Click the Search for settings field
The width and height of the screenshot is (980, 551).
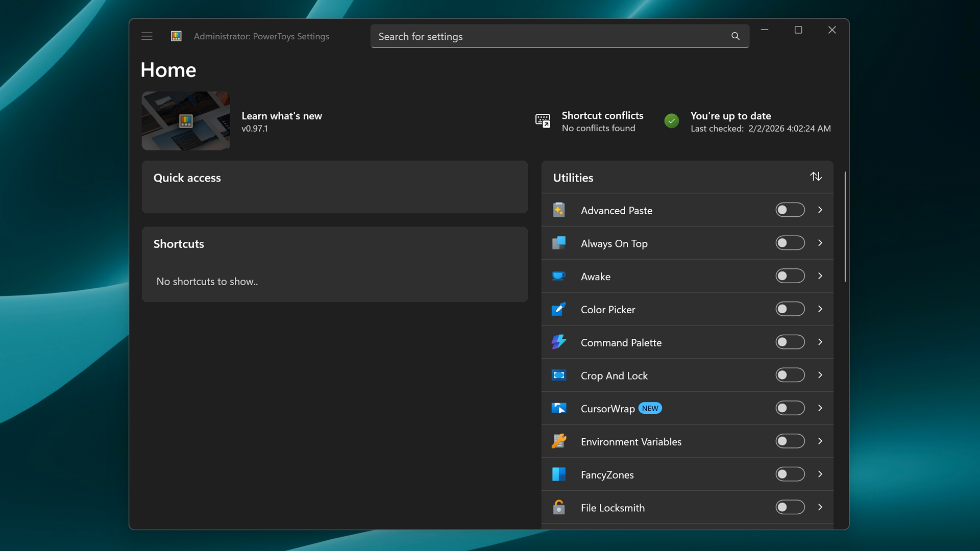[551, 36]
